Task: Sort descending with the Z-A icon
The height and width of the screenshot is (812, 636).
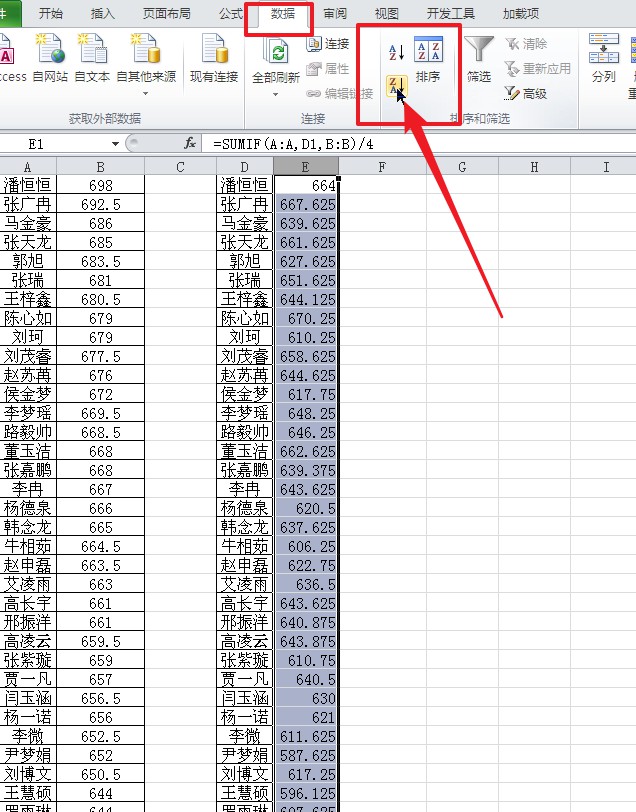Action: [x=397, y=85]
